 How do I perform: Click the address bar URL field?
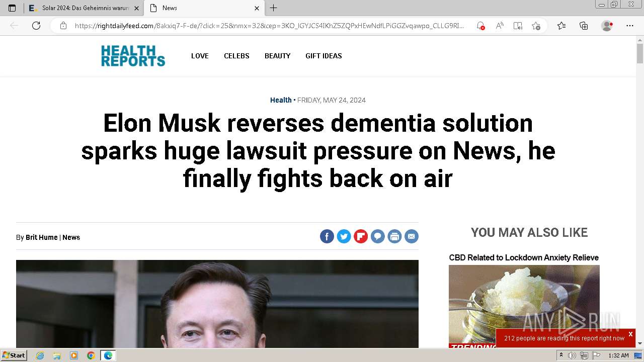coord(269,26)
